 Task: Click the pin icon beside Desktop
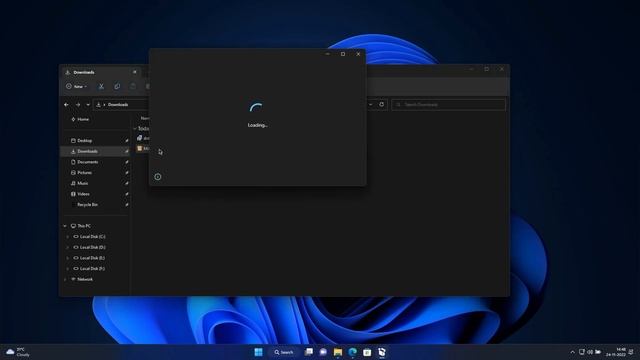click(127, 140)
